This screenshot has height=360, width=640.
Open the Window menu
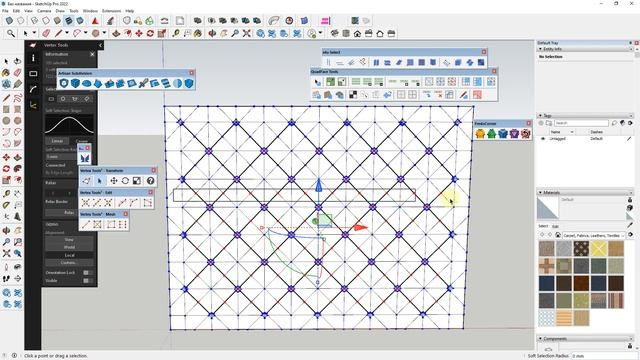point(90,11)
